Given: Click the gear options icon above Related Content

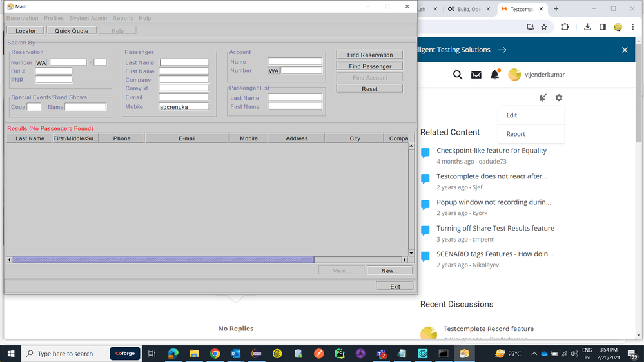Looking at the screenshot, I should tap(559, 98).
